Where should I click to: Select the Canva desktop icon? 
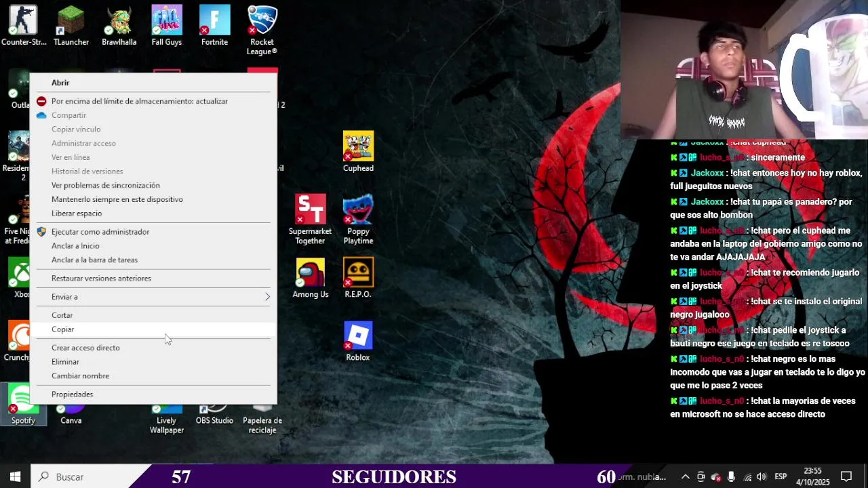click(x=71, y=412)
